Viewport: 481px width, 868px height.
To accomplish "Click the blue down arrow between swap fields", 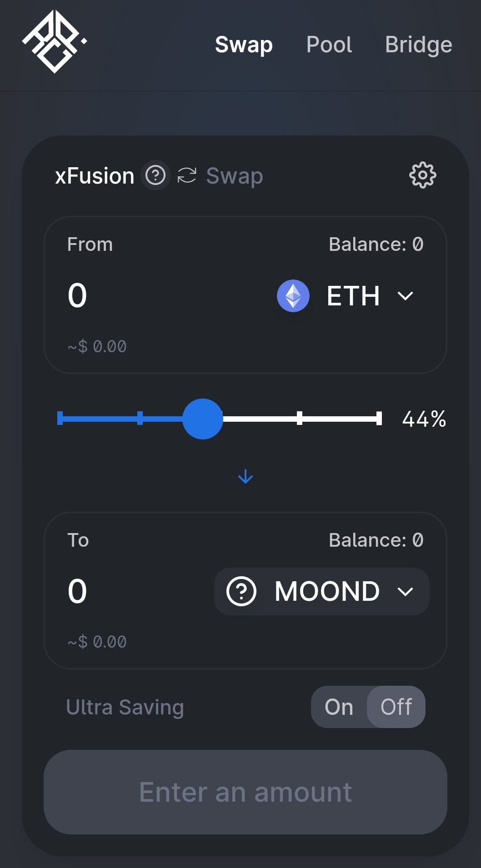I will click(x=245, y=476).
